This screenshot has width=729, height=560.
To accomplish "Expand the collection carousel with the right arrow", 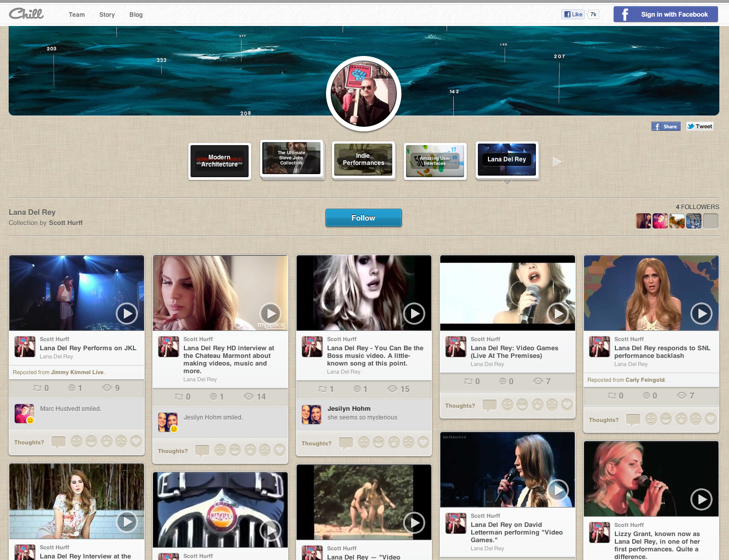I will coord(557,161).
